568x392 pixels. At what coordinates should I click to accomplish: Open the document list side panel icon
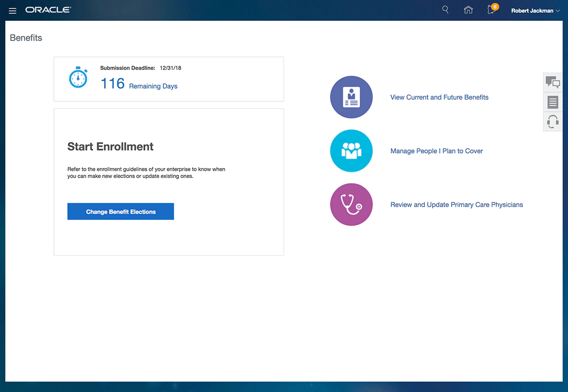click(x=552, y=102)
